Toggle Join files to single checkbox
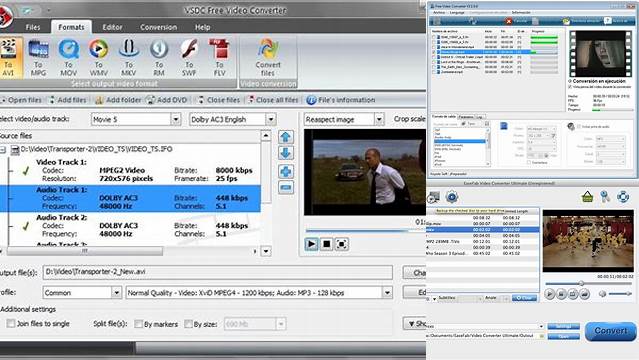This screenshot has height=360, width=639. pyautogui.click(x=11, y=324)
